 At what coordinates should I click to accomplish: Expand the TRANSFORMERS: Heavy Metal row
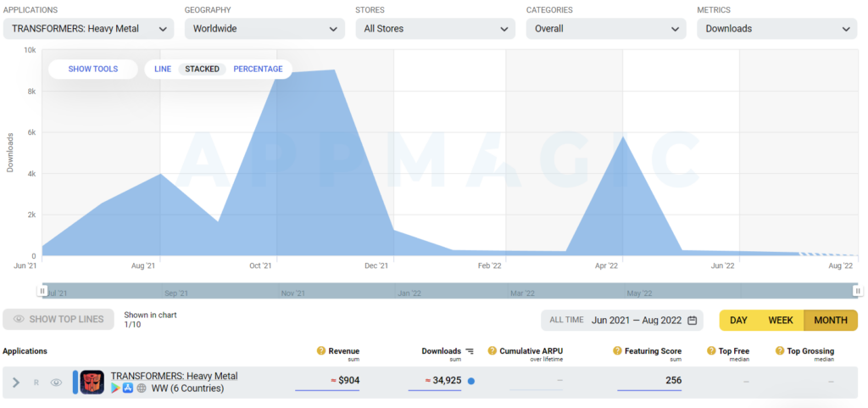tap(16, 382)
